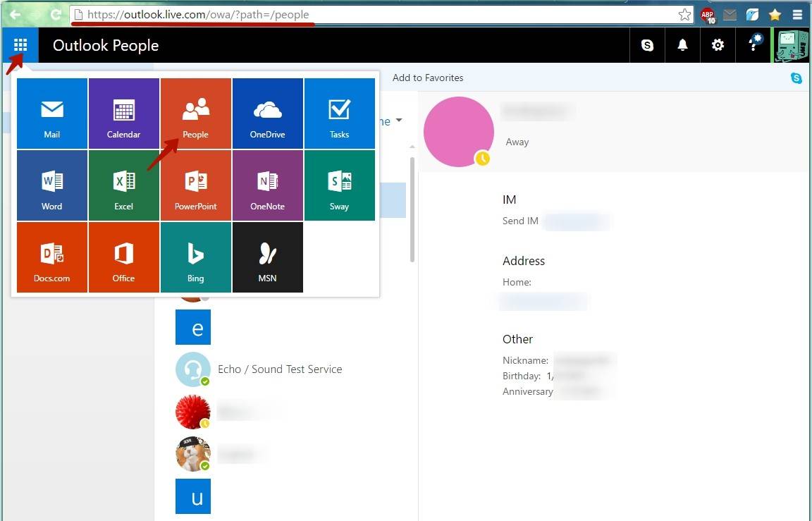
Task: Collapse the app launcher waffle button
Action: [20, 45]
